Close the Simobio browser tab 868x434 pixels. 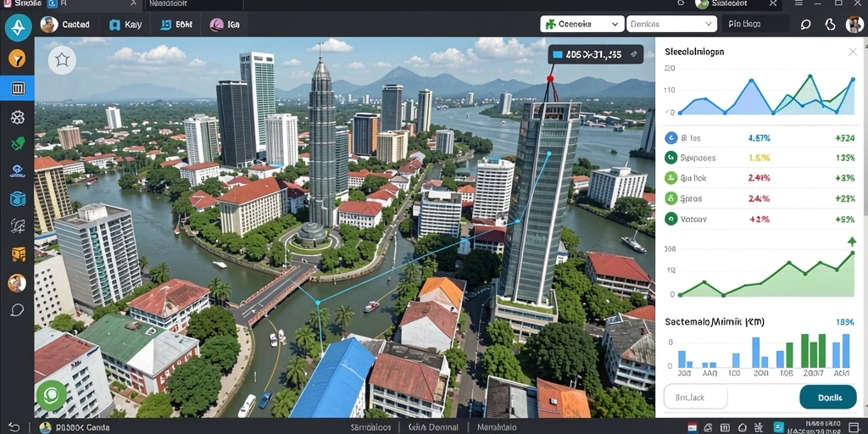[x=133, y=3]
